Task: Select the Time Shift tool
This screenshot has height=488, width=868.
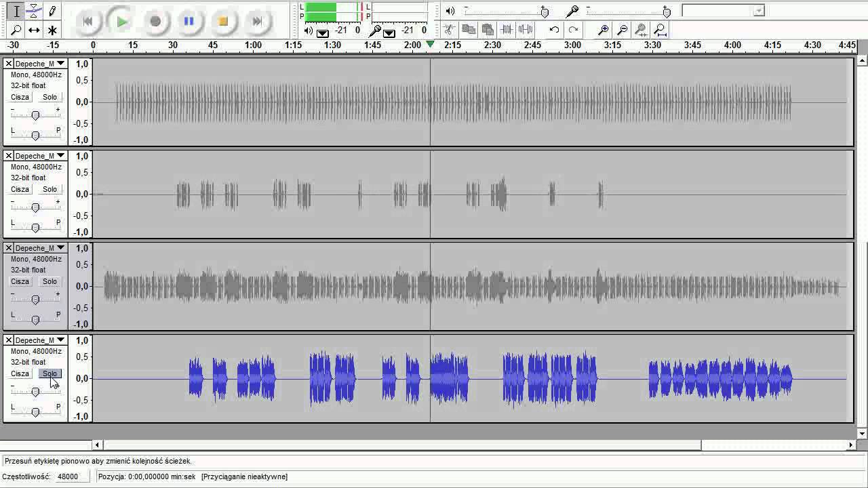Action: pos(34,30)
